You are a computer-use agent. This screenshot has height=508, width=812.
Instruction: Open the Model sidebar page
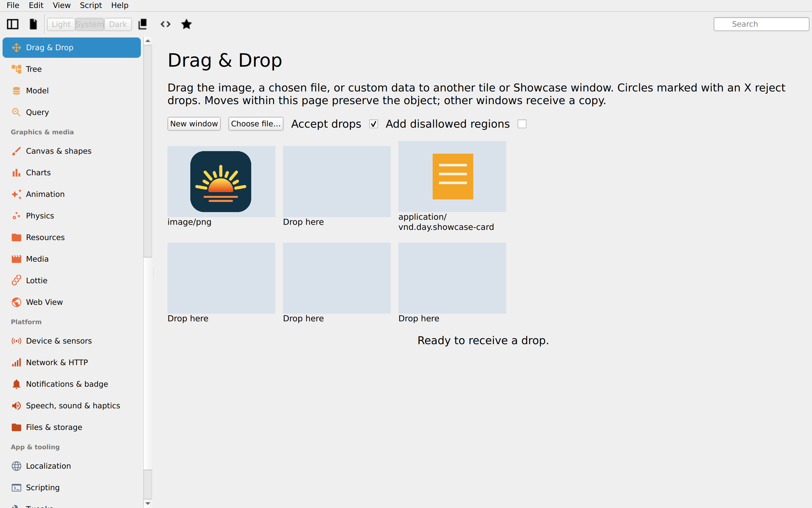click(71, 91)
